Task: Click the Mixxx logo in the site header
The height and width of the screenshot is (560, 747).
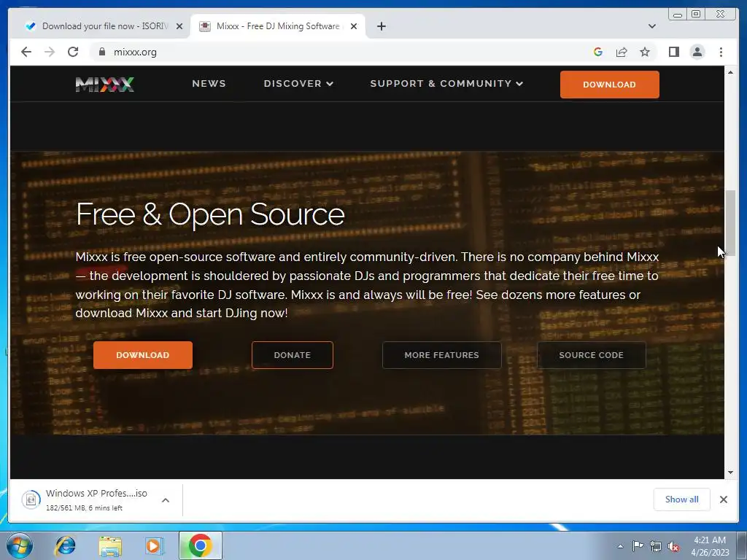Action: point(105,85)
